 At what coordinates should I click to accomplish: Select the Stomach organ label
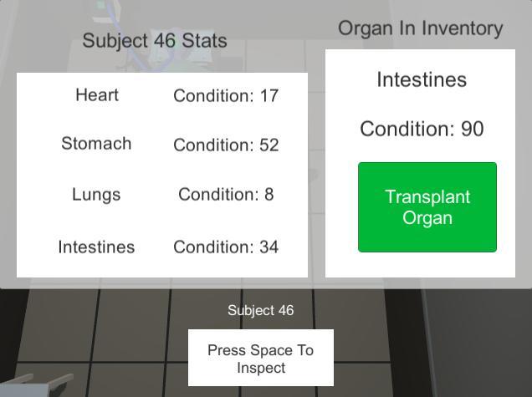pyautogui.click(x=96, y=144)
